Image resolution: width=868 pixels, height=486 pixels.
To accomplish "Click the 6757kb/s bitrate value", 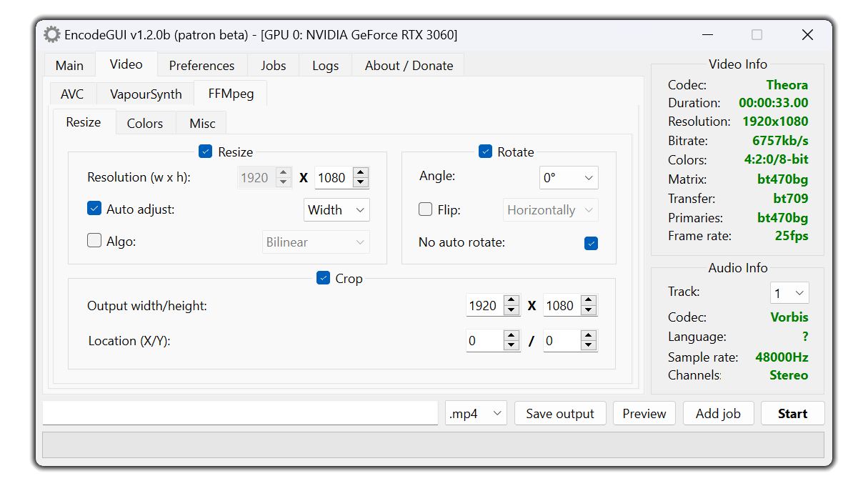I will 780,141.
